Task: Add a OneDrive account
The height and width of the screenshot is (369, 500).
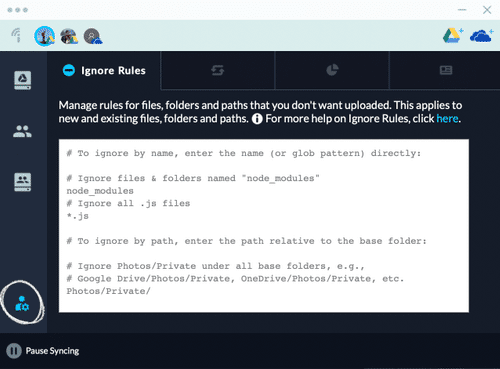Action: tap(481, 36)
